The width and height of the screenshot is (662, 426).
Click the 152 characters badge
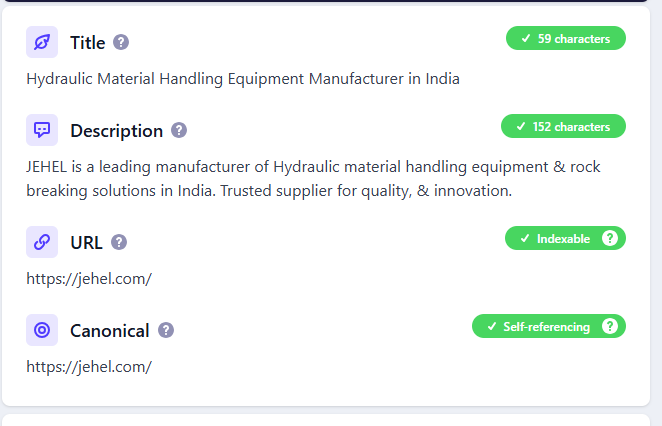pos(563,127)
